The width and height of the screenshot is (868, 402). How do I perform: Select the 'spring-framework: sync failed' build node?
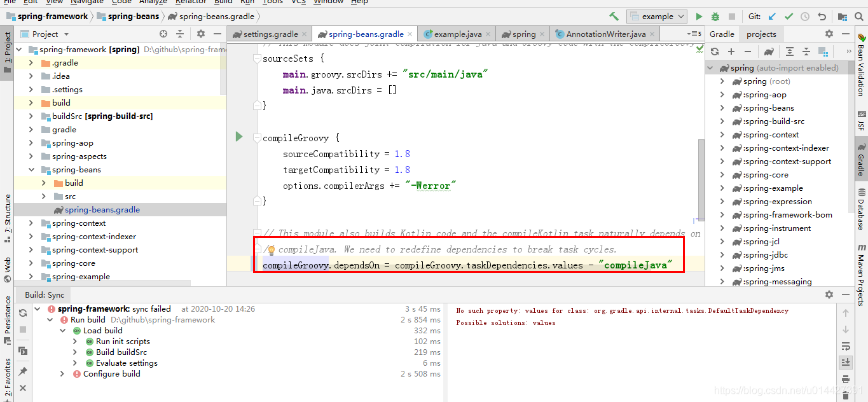114,309
